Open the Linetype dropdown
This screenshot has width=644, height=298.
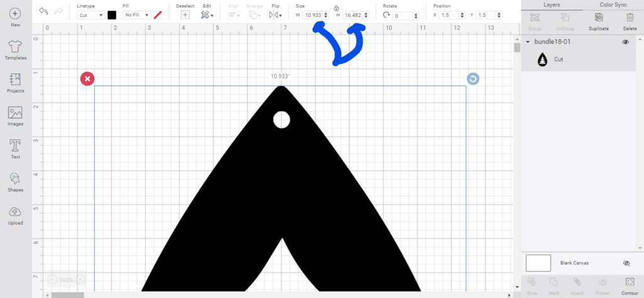91,15
